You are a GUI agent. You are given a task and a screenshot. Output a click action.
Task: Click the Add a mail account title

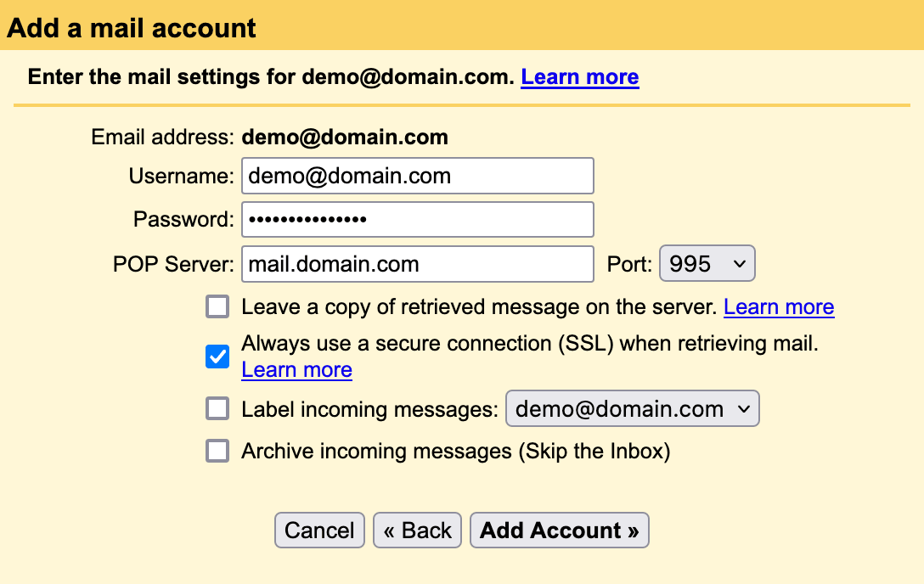point(132,28)
